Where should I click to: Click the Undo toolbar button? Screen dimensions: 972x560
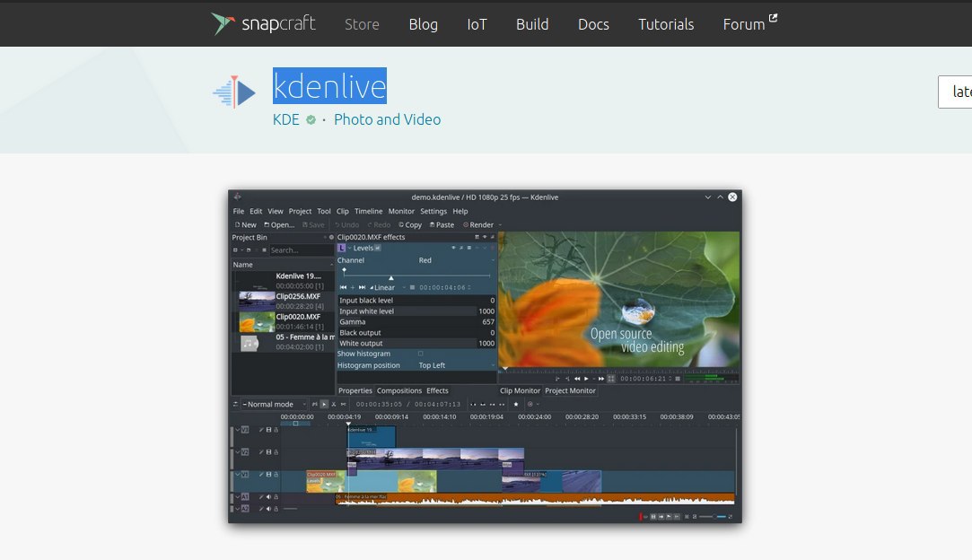[347, 225]
